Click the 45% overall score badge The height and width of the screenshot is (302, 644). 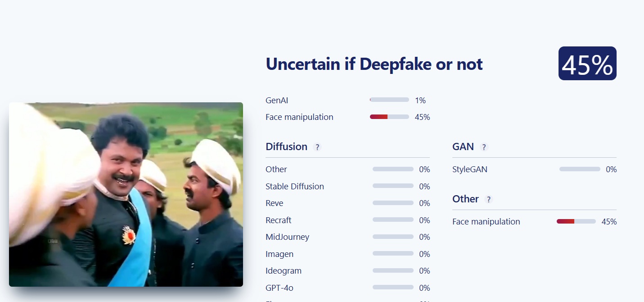(x=587, y=64)
